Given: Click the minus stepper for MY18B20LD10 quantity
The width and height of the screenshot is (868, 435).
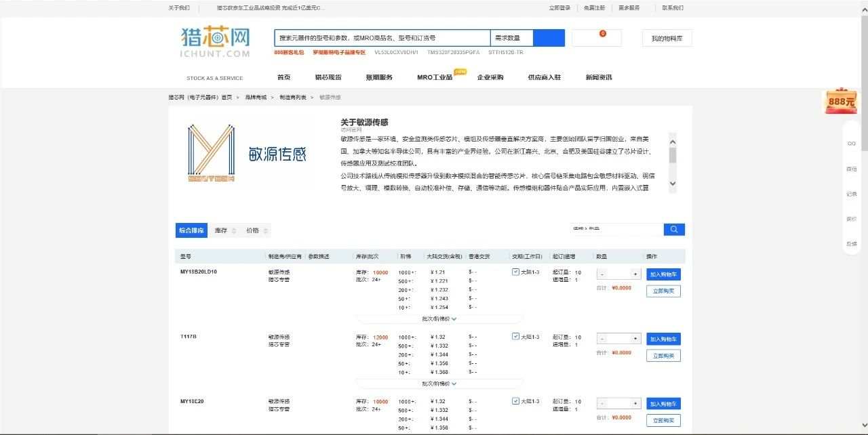Looking at the screenshot, I should coord(602,274).
